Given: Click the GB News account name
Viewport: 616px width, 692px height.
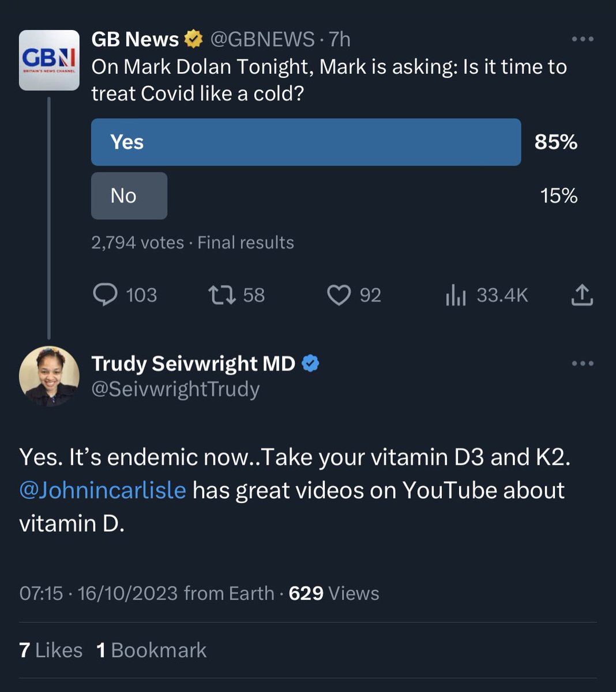Looking at the screenshot, I should [135, 39].
